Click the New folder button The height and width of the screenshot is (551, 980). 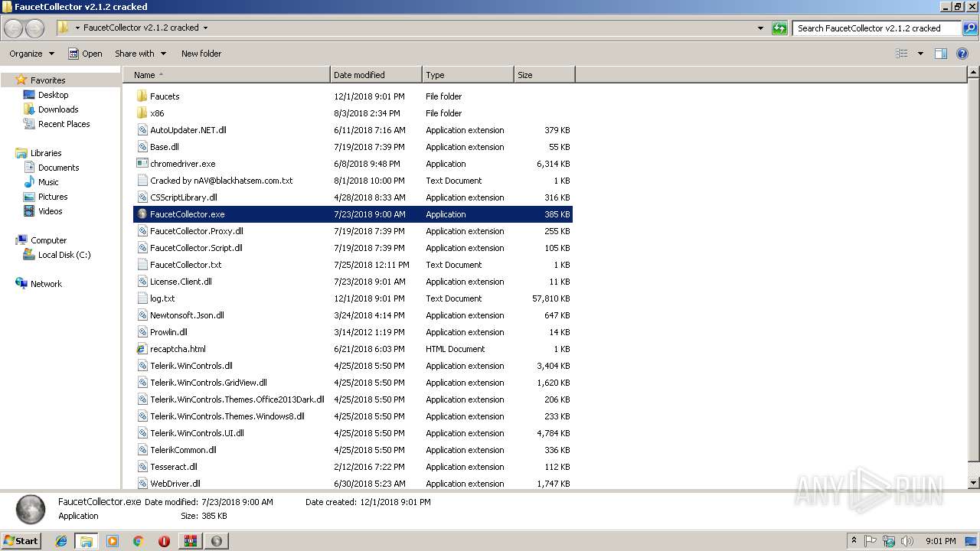201,54
